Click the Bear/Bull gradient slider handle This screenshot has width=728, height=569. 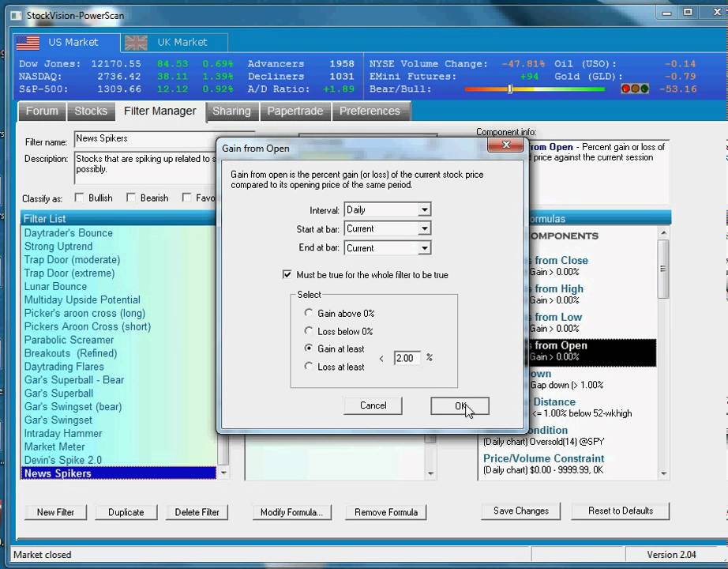(x=510, y=89)
